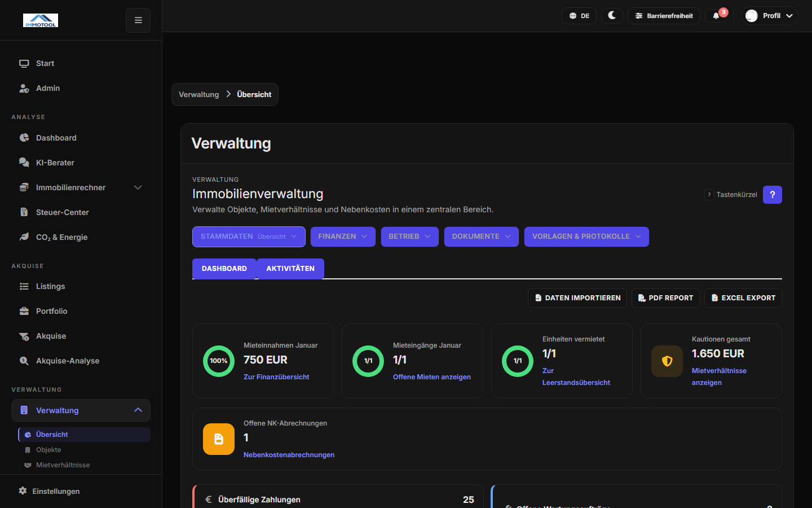Click the Akquise-Analyse magnifier icon
Image resolution: width=812 pixels, height=508 pixels.
pos(24,361)
